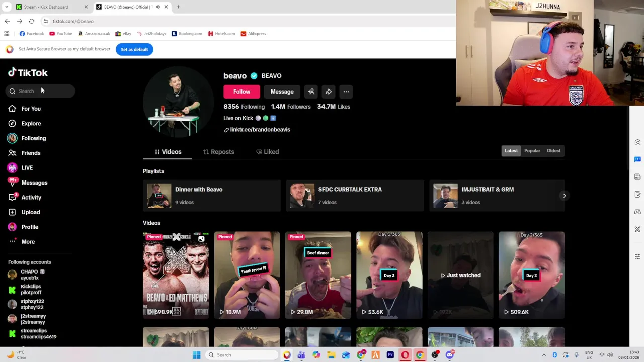
Task: Open the tools icon in browser side panel
Action: pyautogui.click(x=637, y=229)
